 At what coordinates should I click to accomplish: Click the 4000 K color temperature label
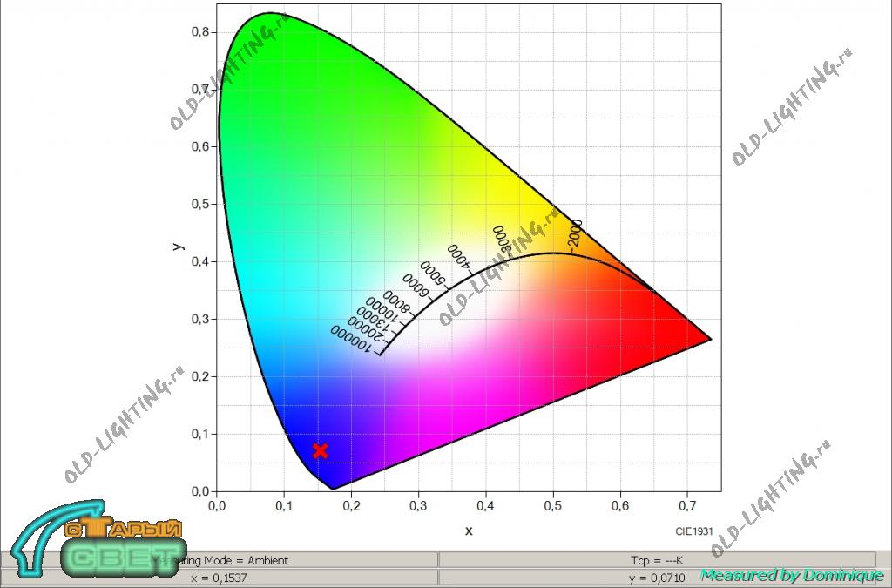pos(459,256)
